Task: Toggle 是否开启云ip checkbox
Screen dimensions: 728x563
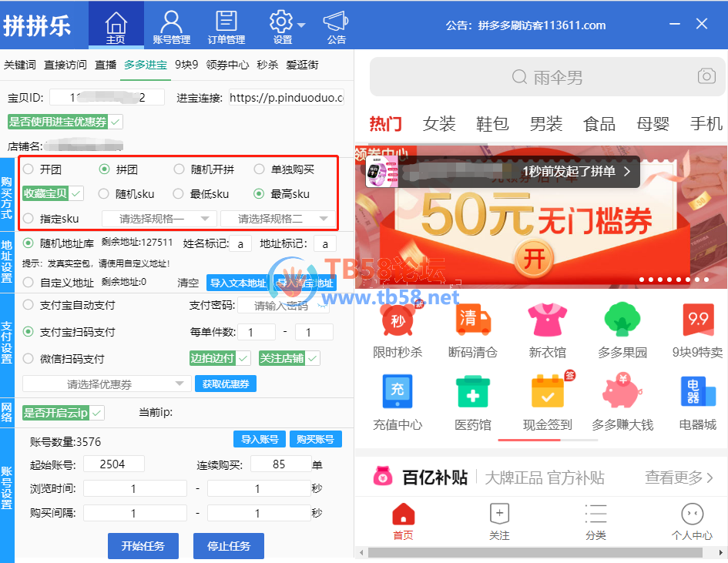Action: (63, 413)
